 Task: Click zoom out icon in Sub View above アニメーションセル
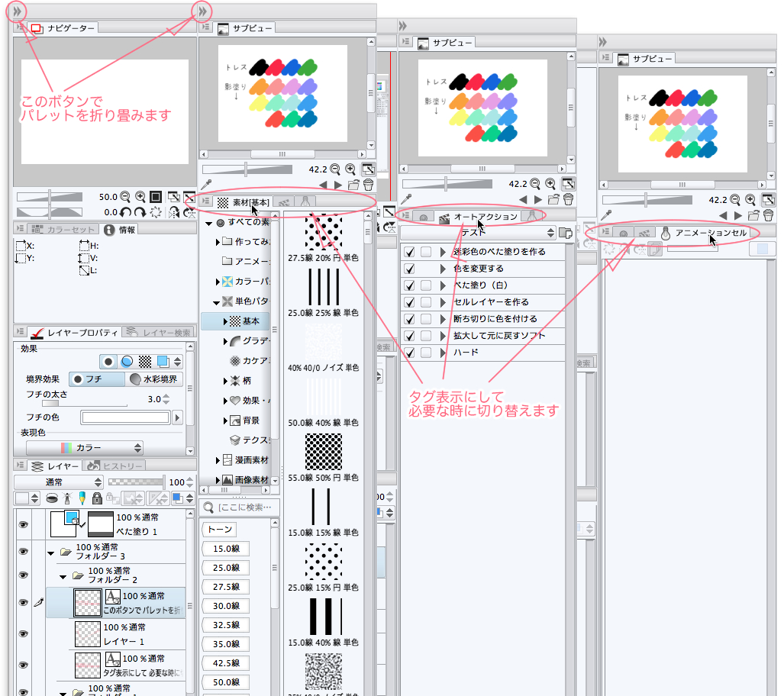tap(735, 199)
